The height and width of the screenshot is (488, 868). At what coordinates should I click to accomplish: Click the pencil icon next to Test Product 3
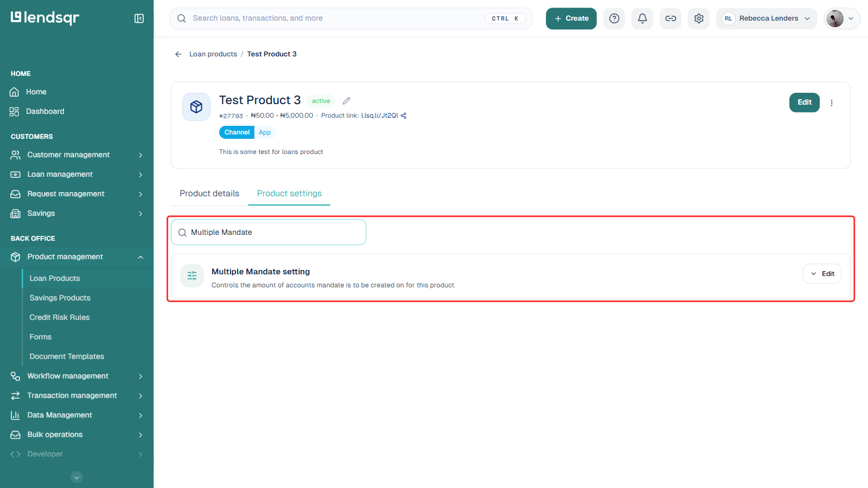coord(347,101)
